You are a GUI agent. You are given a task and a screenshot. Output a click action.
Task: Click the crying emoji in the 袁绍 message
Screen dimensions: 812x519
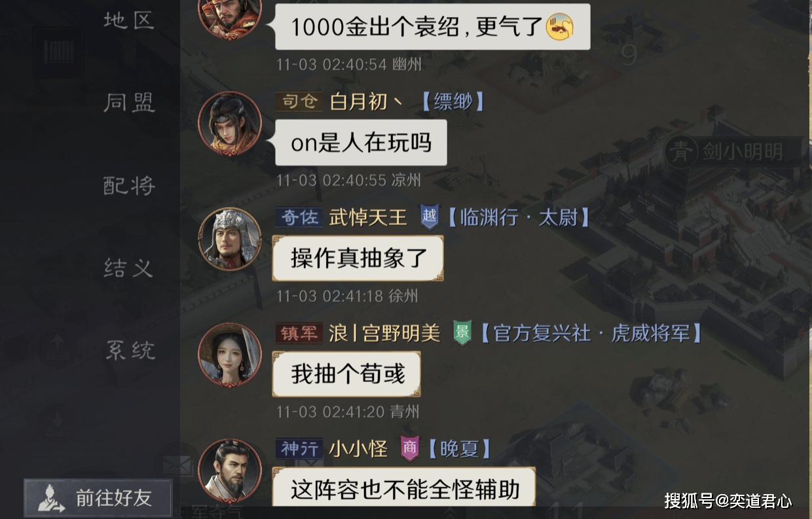(560, 27)
